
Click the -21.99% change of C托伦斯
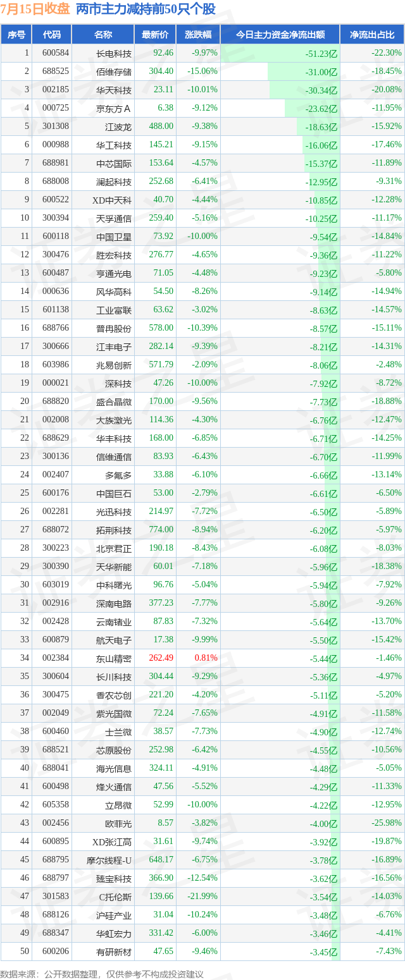[x=202, y=897]
